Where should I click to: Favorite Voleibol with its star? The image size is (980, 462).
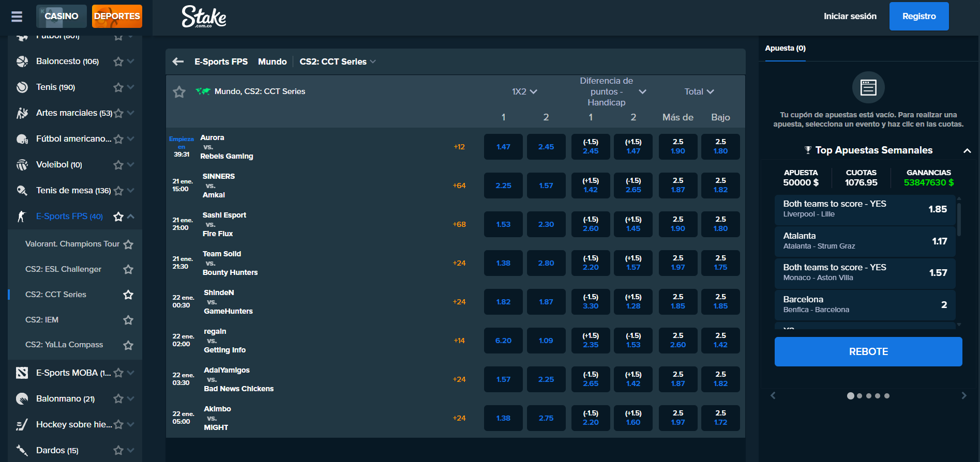pos(118,165)
